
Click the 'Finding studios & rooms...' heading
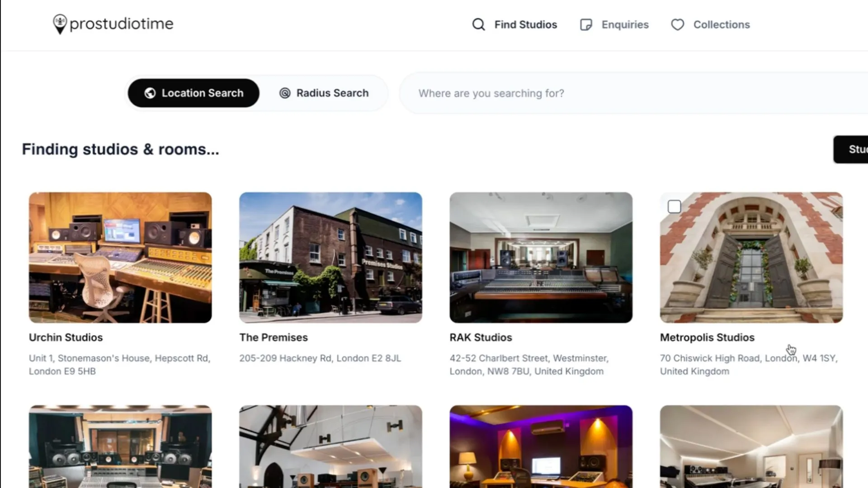click(x=120, y=150)
